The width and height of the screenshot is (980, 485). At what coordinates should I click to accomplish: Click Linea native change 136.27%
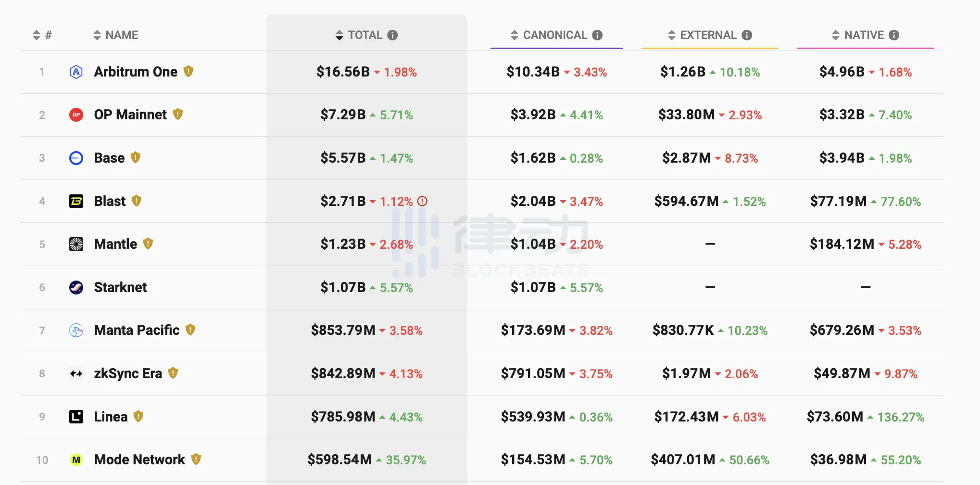(x=901, y=417)
